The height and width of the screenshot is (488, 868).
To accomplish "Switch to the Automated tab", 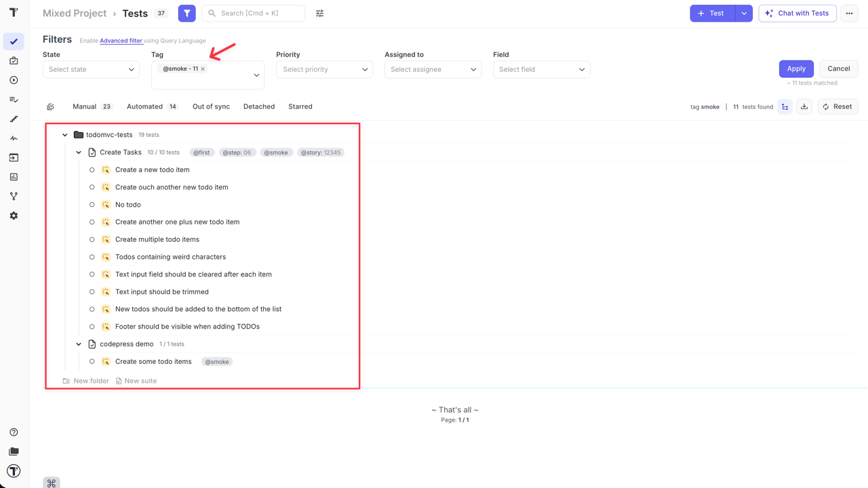I will tap(144, 106).
